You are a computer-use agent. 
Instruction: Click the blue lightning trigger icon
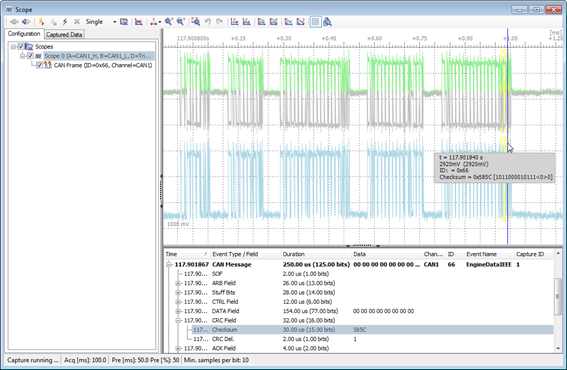[65, 22]
